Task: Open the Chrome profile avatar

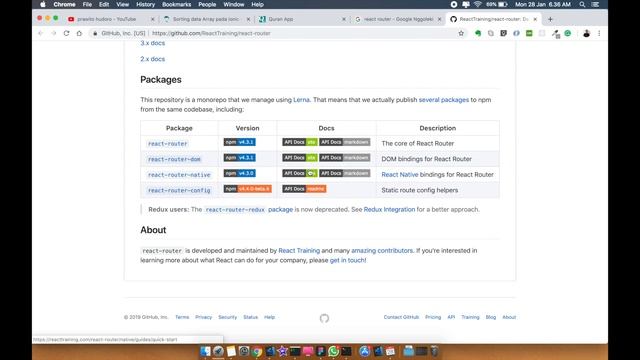Action: coord(587,33)
